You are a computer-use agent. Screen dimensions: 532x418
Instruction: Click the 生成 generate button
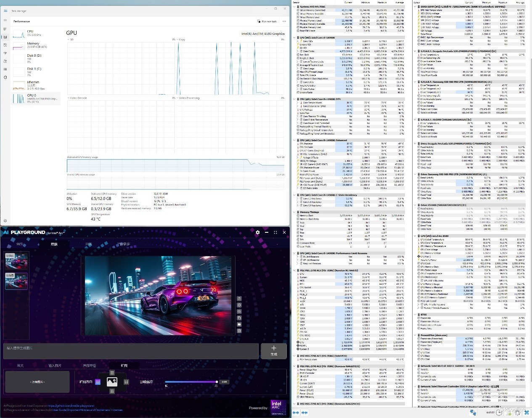(x=274, y=350)
